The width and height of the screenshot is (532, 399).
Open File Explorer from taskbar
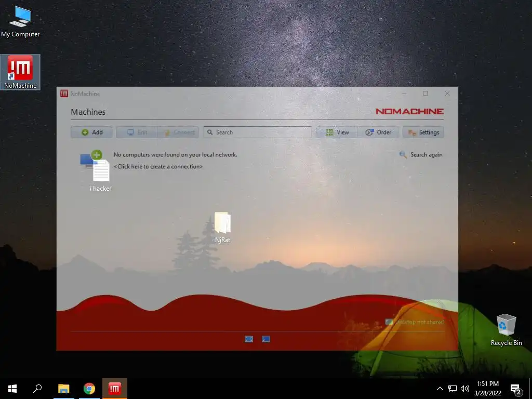[64, 389]
